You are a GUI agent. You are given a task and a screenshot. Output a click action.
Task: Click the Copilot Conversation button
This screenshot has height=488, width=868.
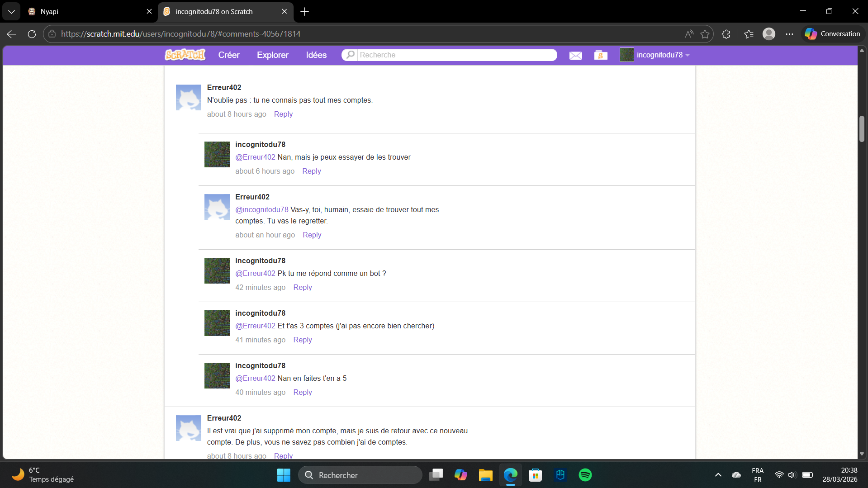click(x=833, y=34)
